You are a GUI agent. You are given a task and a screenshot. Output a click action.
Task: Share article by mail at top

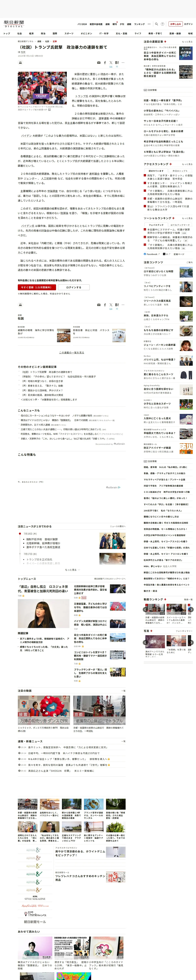(x=99, y=63)
